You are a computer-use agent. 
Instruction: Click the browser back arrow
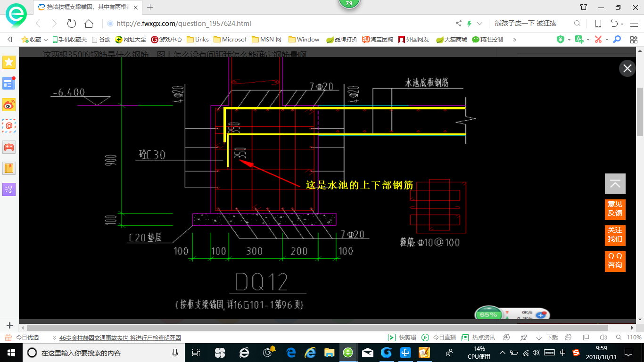pos(39,24)
